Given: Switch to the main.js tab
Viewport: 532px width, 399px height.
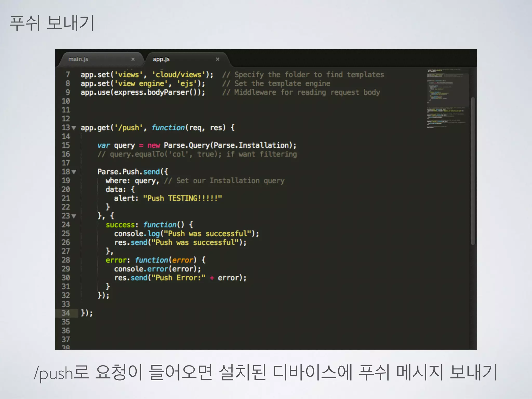Looking at the screenshot, I should [x=78, y=59].
